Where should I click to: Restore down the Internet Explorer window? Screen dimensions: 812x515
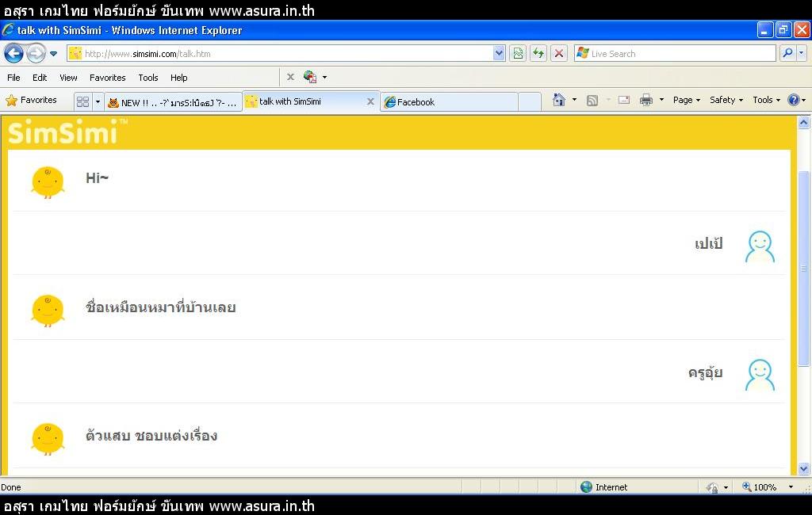pyautogui.click(x=783, y=30)
